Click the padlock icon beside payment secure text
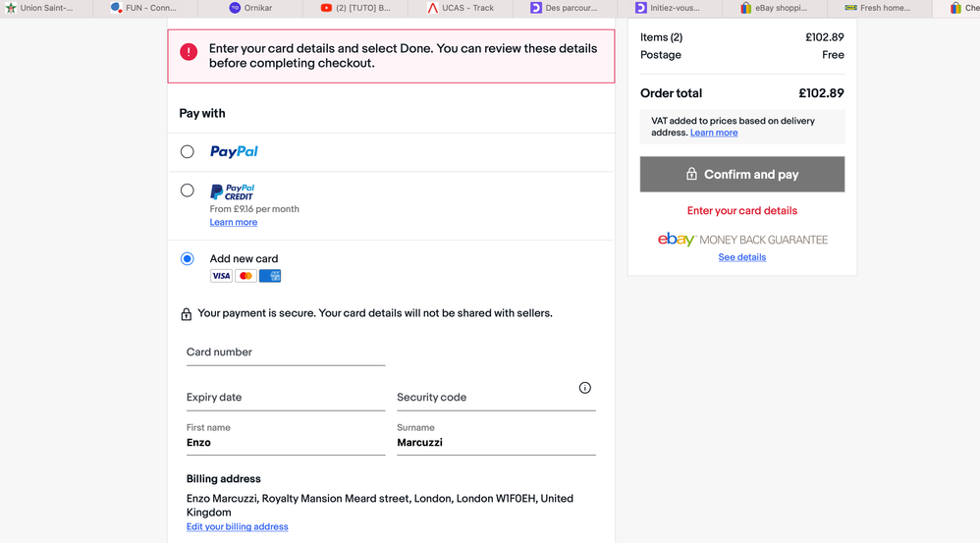 (x=187, y=314)
